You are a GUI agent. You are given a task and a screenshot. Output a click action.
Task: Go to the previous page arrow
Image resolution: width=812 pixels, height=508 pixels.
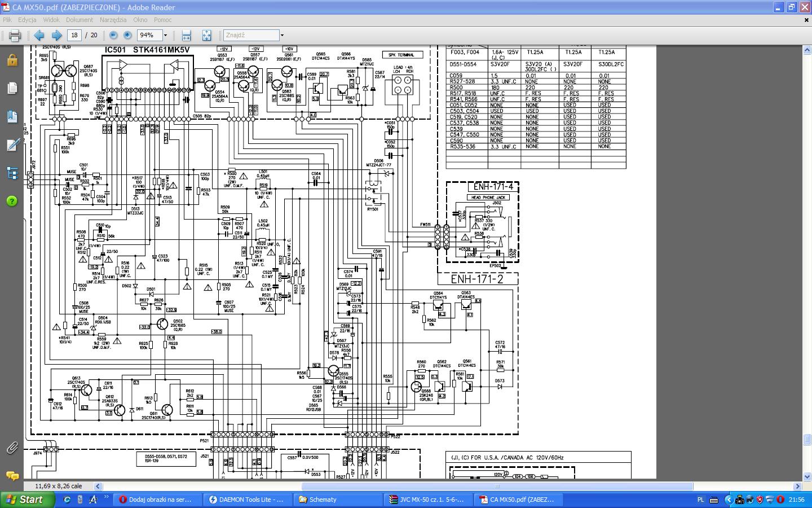point(39,35)
